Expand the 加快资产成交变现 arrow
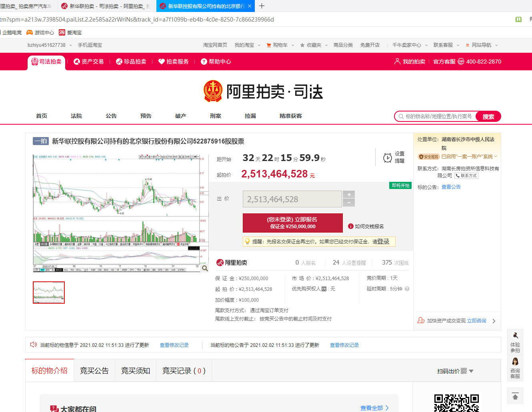 pos(494,321)
